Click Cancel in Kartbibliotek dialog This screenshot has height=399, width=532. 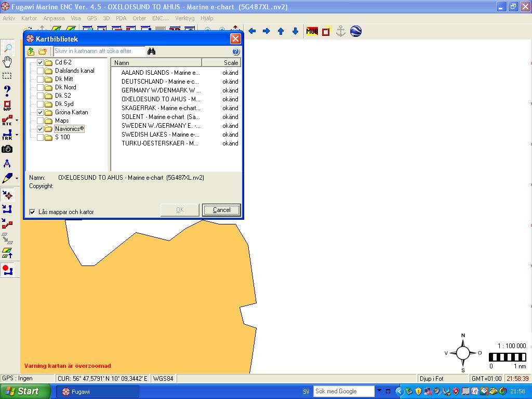221,210
